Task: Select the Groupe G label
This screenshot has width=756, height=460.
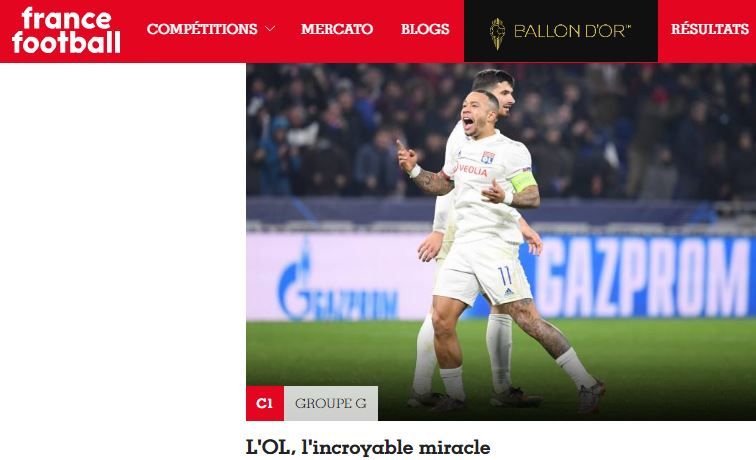Action: (331, 403)
